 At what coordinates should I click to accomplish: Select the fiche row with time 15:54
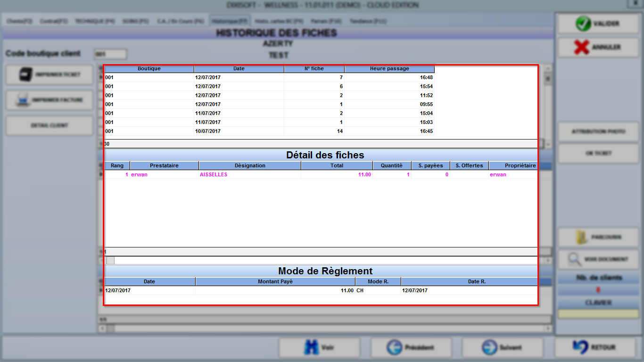coord(269,86)
